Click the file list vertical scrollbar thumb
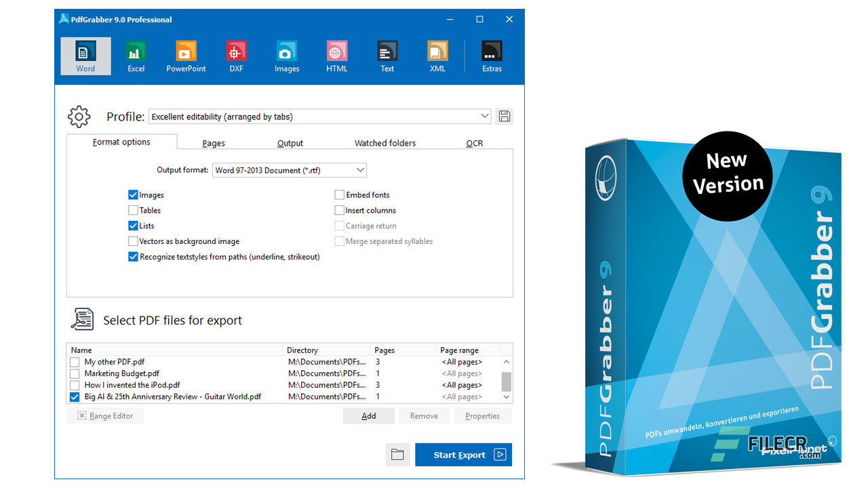The image size is (868, 488). (507, 382)
